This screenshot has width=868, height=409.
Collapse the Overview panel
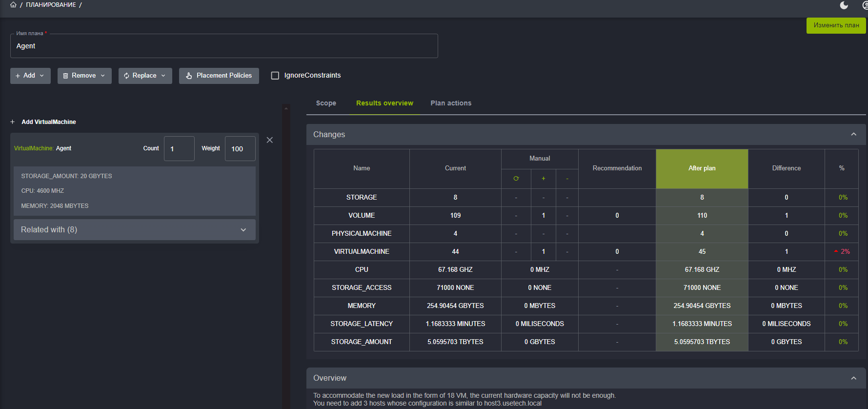click(854, 378)
